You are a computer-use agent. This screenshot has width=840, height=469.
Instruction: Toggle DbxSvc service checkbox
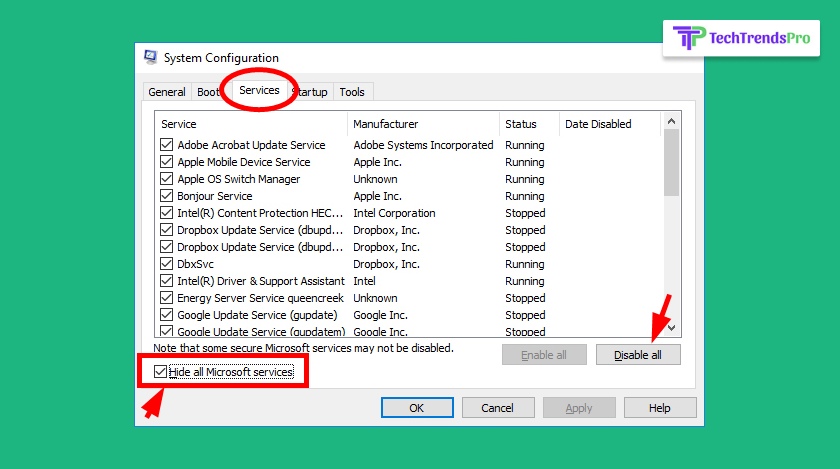pyautogui.click(x=166, y=264)
